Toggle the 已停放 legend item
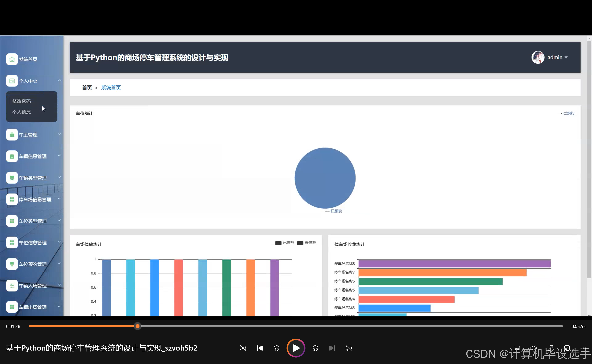This screenshot has height=364, width=592. 285,243
